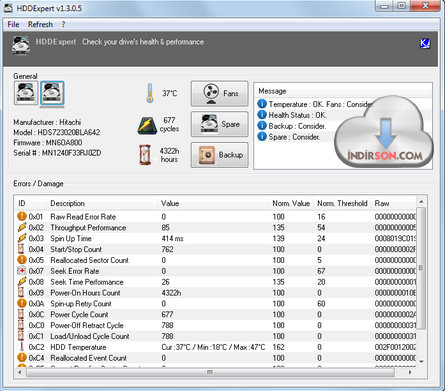Image resolution: width=445 pixels, height=391 pixels.
Task: Click the Backup button
Action: coord(220,155)
